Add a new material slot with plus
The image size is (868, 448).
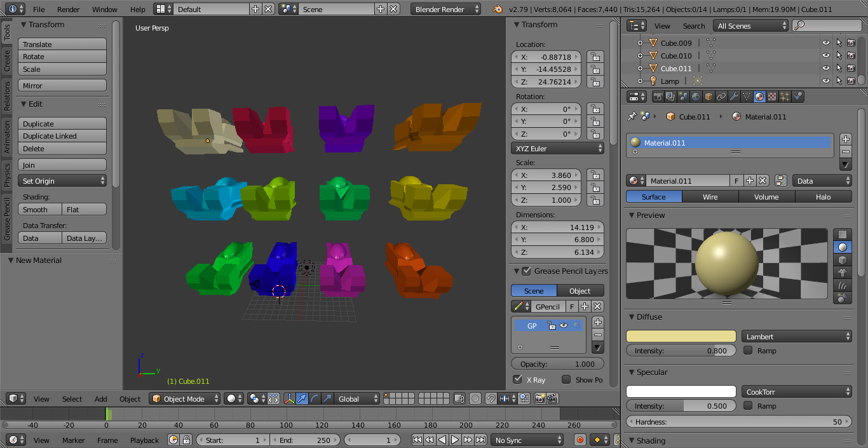click(845, 139)
